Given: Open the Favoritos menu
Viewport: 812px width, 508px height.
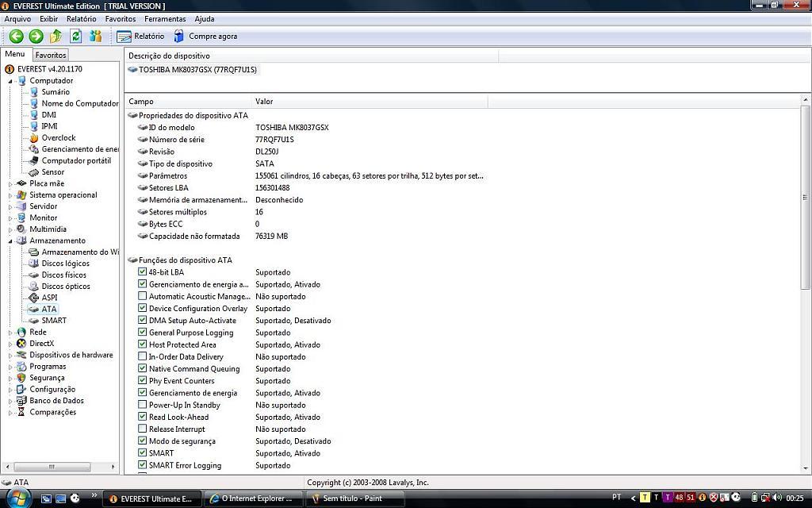Looking at the screenshot, I should (x=121, y=19).
